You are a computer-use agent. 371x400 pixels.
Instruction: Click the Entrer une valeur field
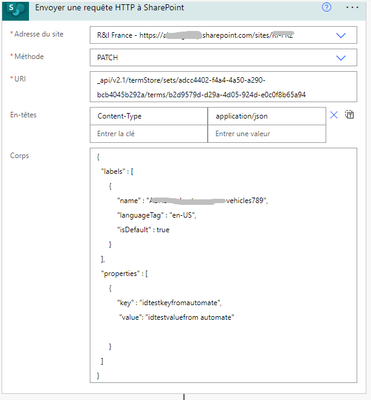pyautogui.click(x=267, y=134)
